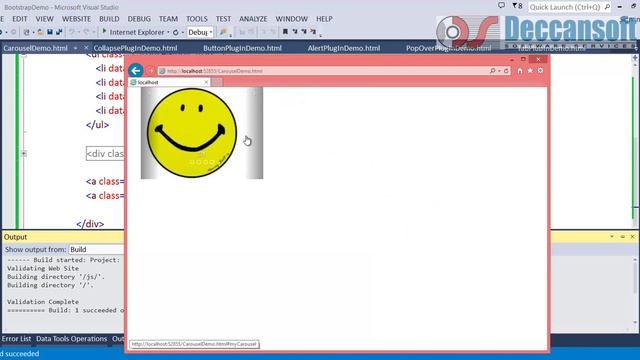Click the Internet Explorer back arrow
Screen dimensions: 640x360
(x=136, y=71)
